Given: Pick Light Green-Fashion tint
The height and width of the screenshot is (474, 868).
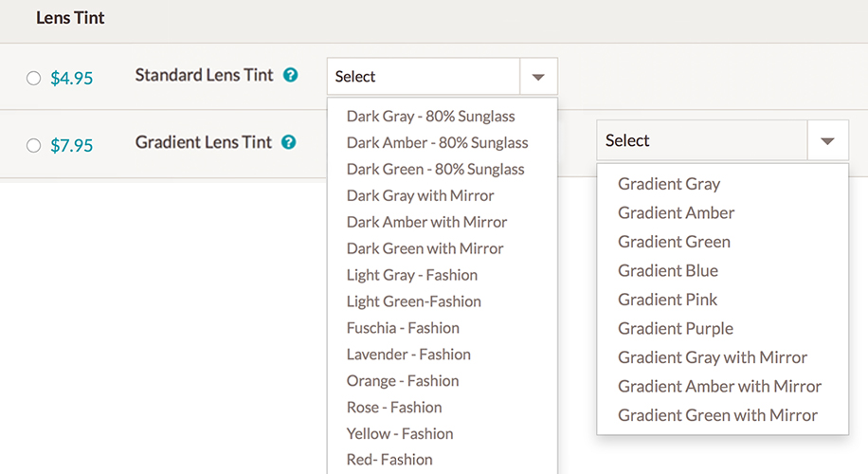Looking at the screenshot, I should [413, 301].
